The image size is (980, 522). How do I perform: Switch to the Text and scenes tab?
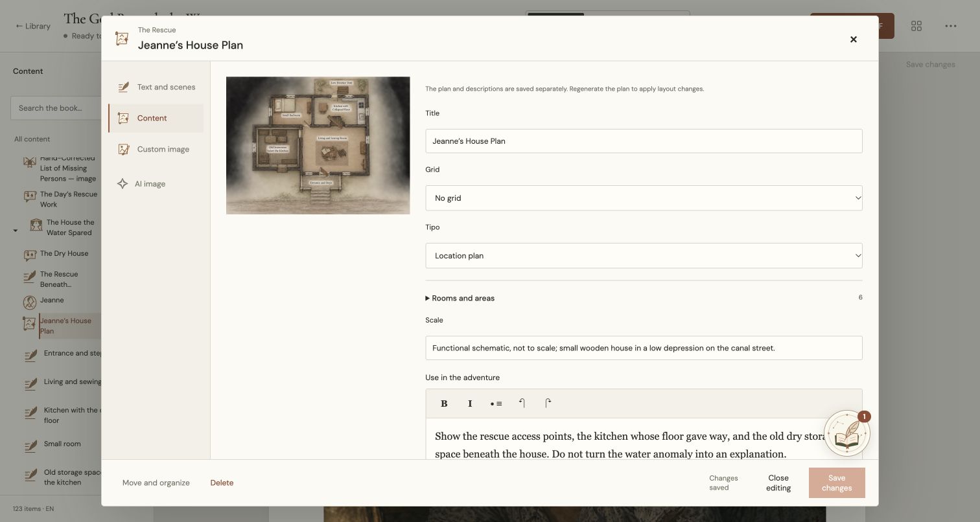[x=156, y=87]
